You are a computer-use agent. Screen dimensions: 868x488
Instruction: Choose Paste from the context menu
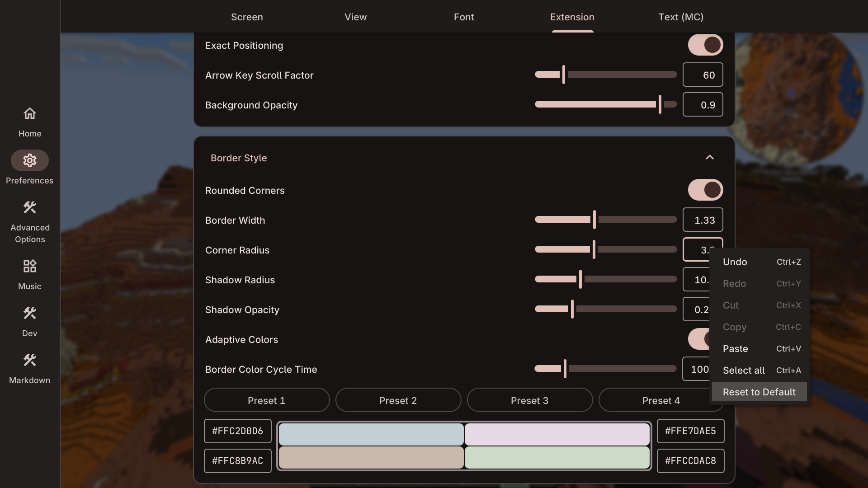[736, 348]
